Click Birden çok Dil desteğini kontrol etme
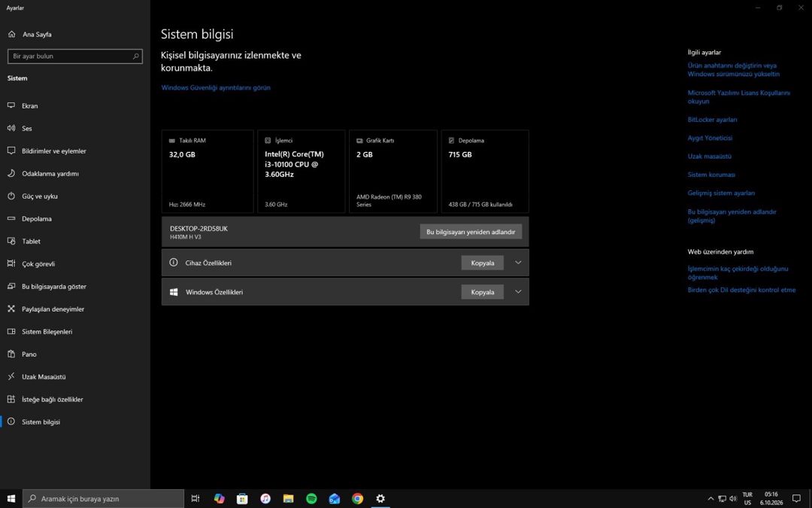The image size is (812, 508). coord(741,290)
